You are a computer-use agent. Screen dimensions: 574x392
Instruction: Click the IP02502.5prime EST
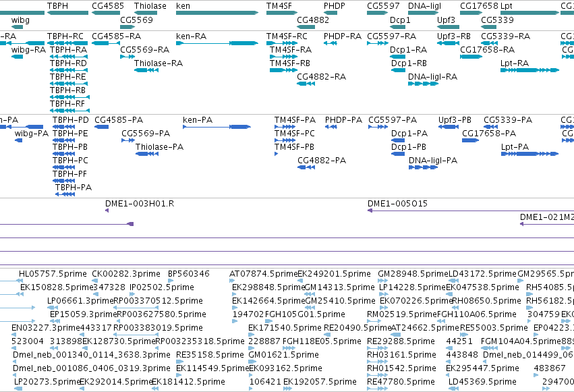tap(134, 294)
